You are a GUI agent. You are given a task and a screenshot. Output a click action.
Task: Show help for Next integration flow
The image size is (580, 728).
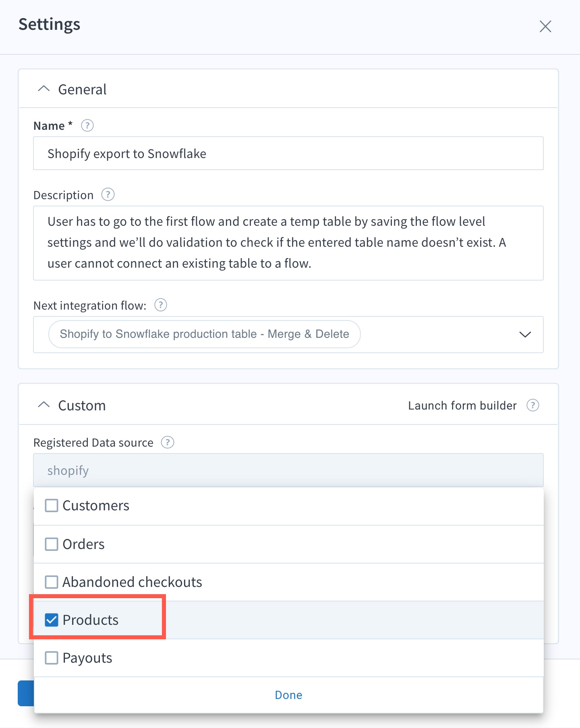(161, 305)
